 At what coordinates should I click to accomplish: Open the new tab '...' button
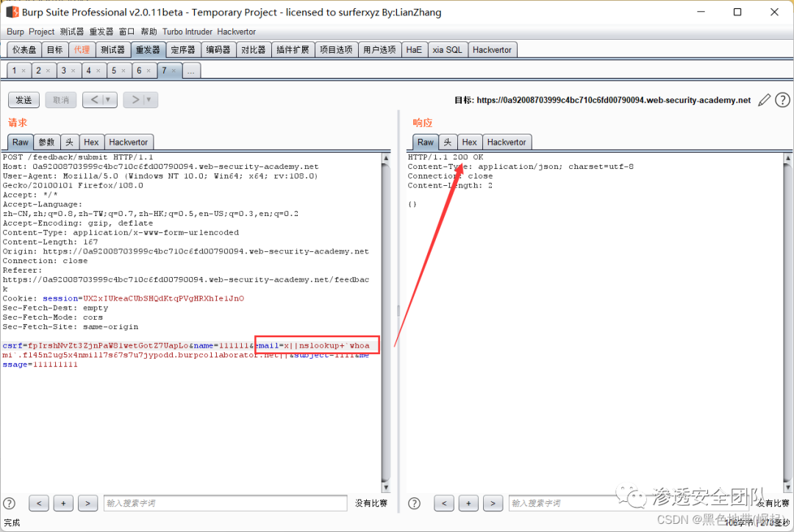pos(191,71)
